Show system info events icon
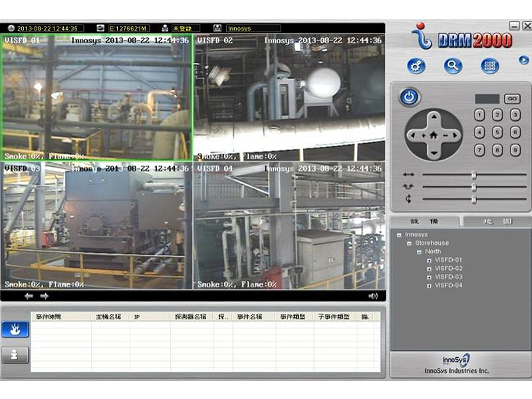Viewport: 532px width, 399px height. [x=15, y=355]
